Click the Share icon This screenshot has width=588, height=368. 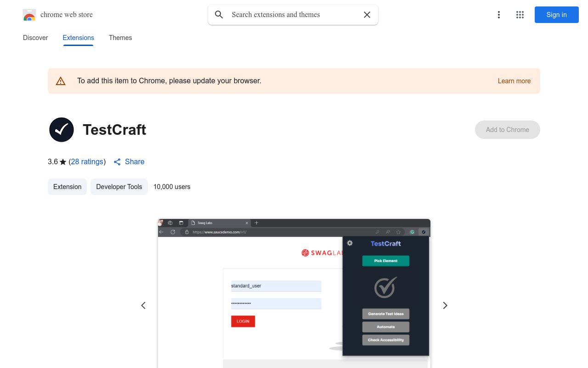(117, 162)
